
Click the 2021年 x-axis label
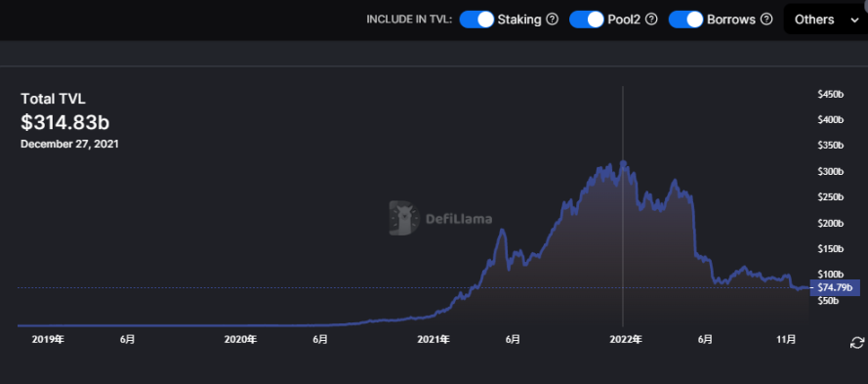pos(434,339)
